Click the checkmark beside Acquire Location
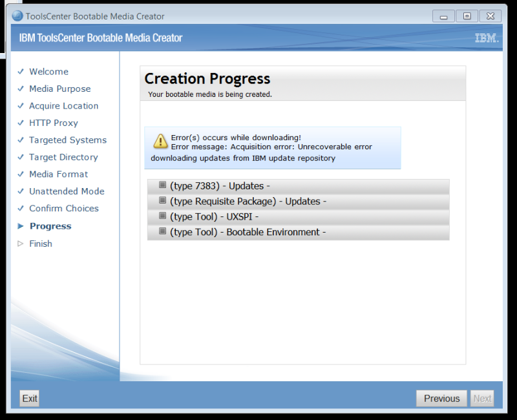This screenshot has width=517, height=420. click(x=21, y=106)
